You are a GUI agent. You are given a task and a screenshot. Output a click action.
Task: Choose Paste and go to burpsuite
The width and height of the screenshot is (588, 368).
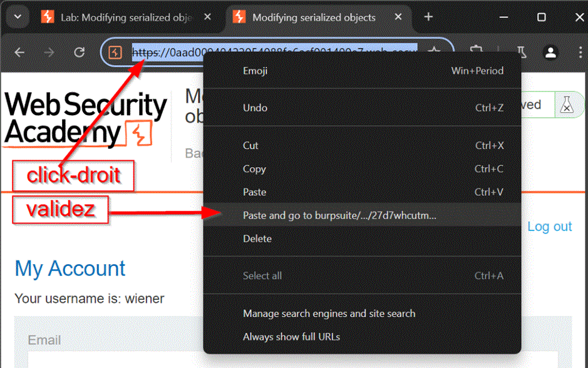(339, 216)
